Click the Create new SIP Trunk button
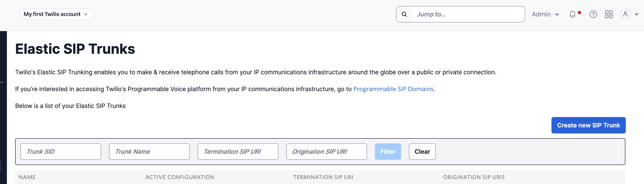The height and width of the screenshot is (184, 644). click(588, 125)
